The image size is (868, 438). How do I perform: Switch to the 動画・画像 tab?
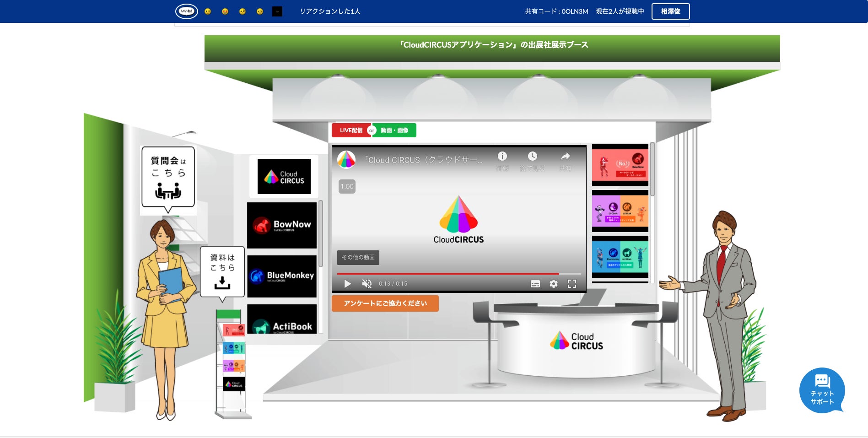[x=394, y=130]
